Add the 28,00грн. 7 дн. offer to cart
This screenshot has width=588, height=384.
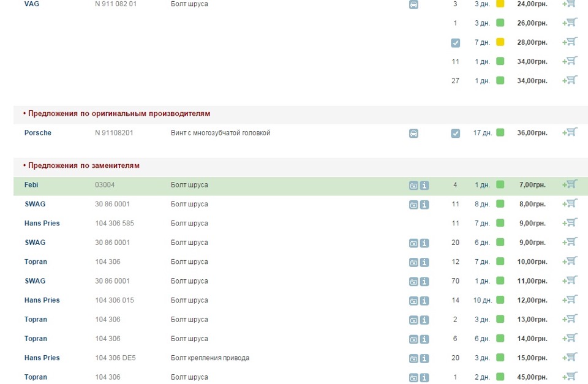[570, 42]
